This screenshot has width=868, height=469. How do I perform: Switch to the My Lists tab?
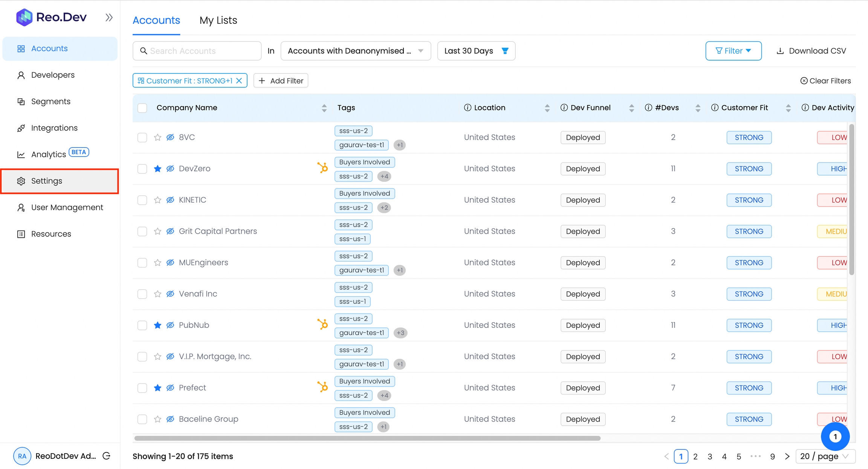pos(218,20)
